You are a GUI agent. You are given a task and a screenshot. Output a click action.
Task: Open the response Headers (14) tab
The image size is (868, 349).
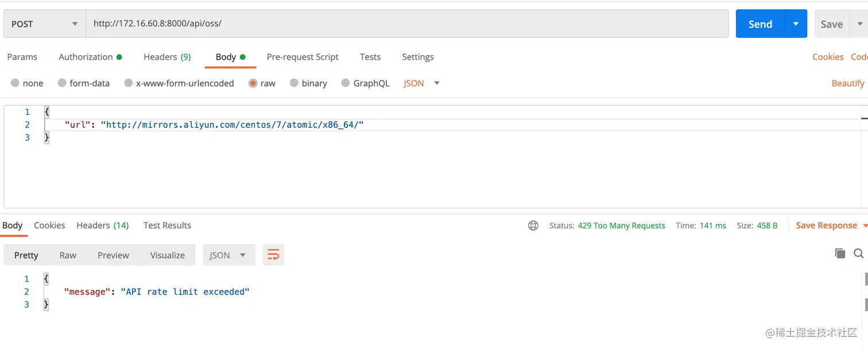coord(103,226)
